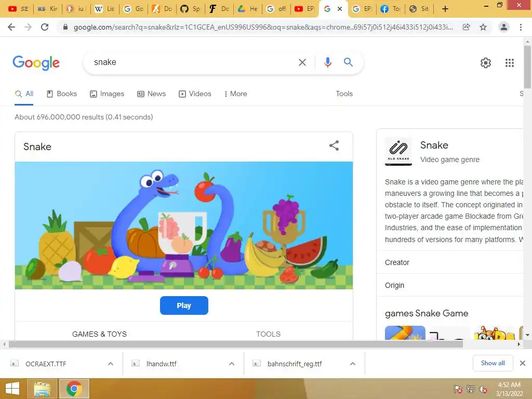Click the Snake knowledge panel title

click(434, 145)
